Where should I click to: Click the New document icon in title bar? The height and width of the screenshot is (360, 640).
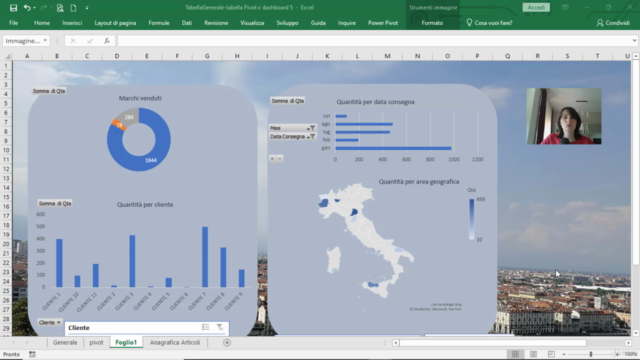(x=73, y=8)
